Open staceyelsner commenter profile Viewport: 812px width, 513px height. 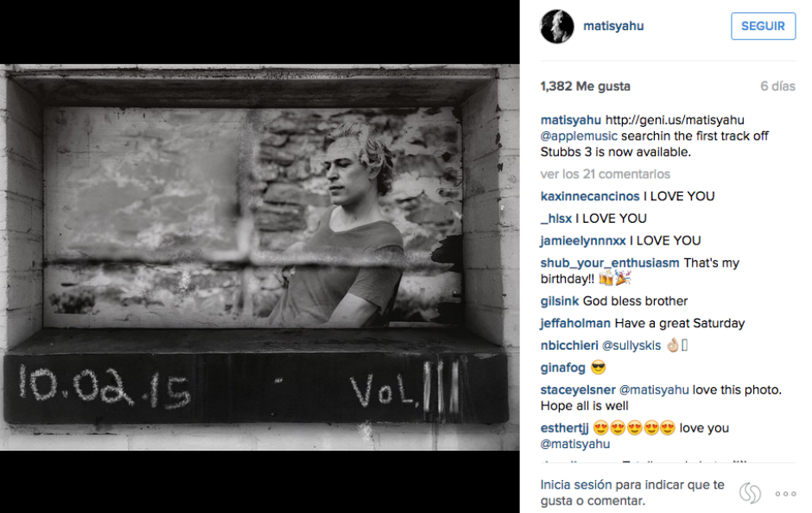tap(578, 389)
